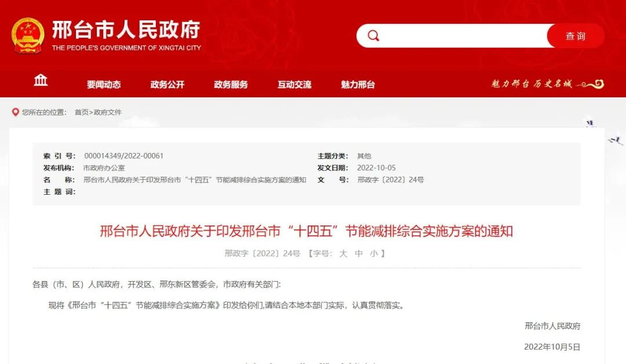Image resolution: width=626 pixels, height=364 pixels.
Task: Set font size to 大
Action: [343, 253]
